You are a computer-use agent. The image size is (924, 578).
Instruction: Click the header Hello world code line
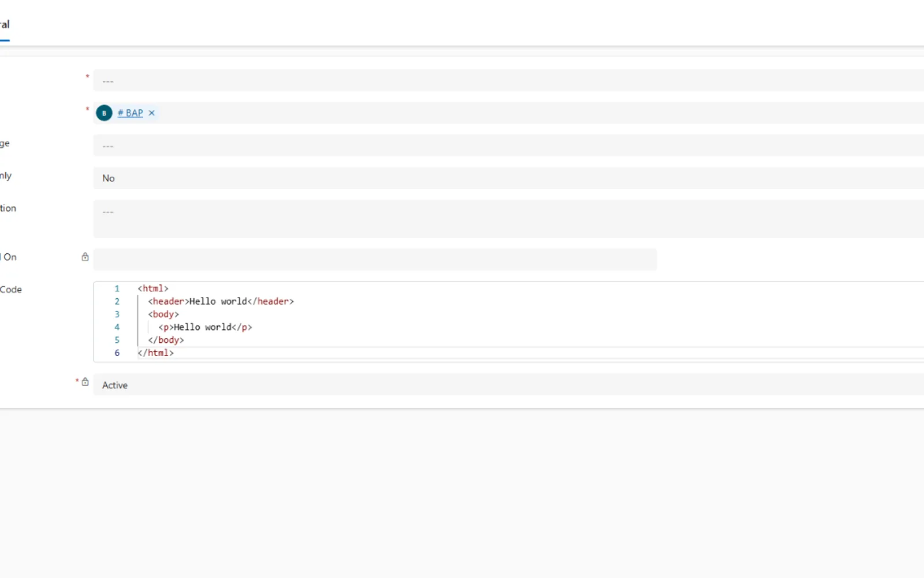pyautogui.click(x=221, y=301)
